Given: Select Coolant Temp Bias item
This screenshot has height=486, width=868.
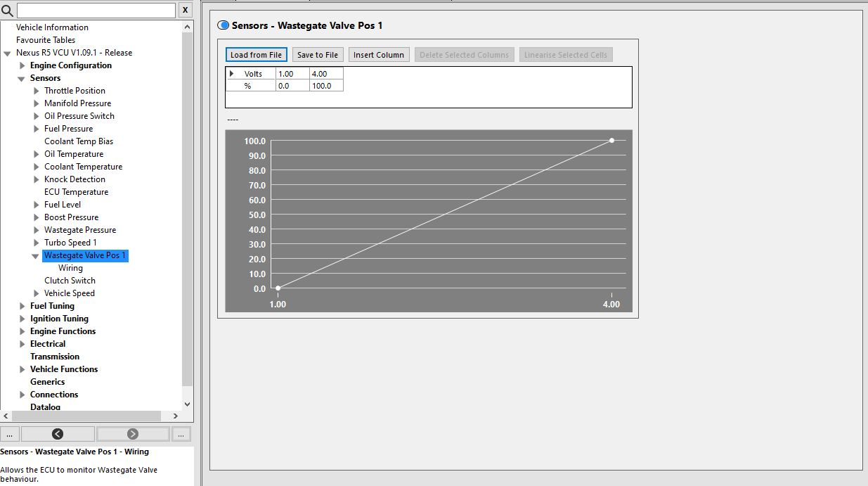Looking at the screenshot, I should coord(79,141).
